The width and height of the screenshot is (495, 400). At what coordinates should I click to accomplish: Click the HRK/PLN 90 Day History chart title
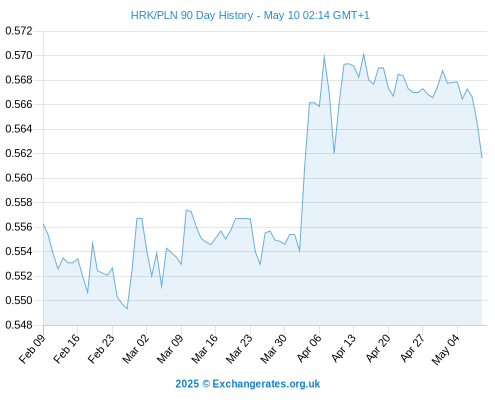[250, 15]
